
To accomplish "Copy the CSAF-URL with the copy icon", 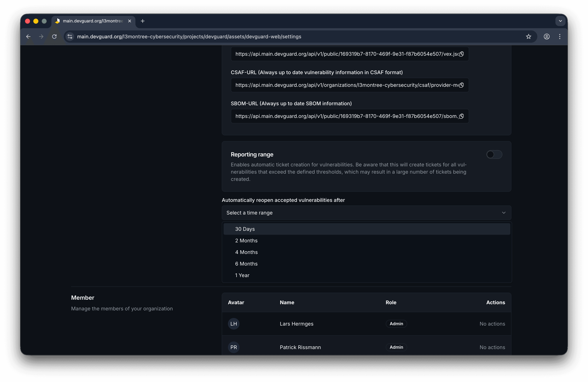I will 461,85.
